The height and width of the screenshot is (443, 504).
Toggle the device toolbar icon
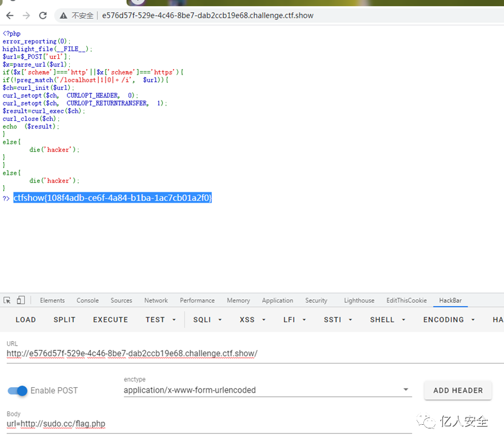pos(21,300)
